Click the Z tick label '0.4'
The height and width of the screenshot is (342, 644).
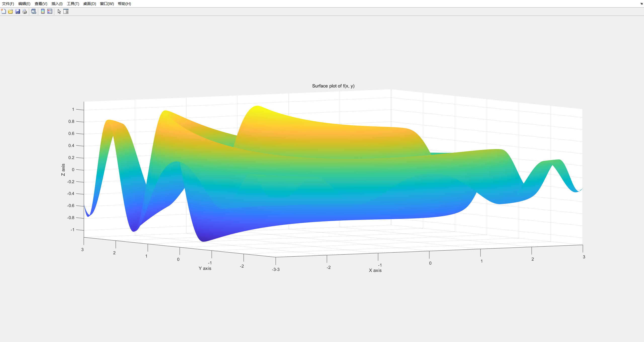[x=71, y=145]
